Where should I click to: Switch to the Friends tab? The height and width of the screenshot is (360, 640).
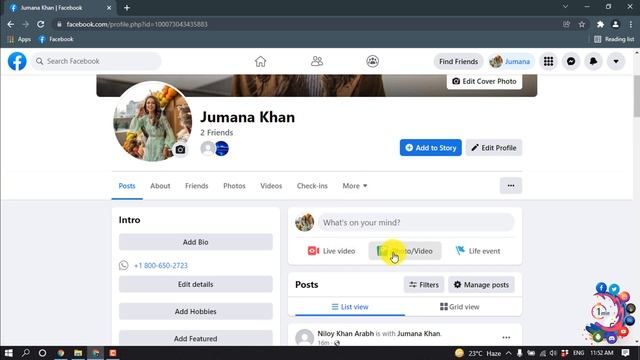[196, 186]
